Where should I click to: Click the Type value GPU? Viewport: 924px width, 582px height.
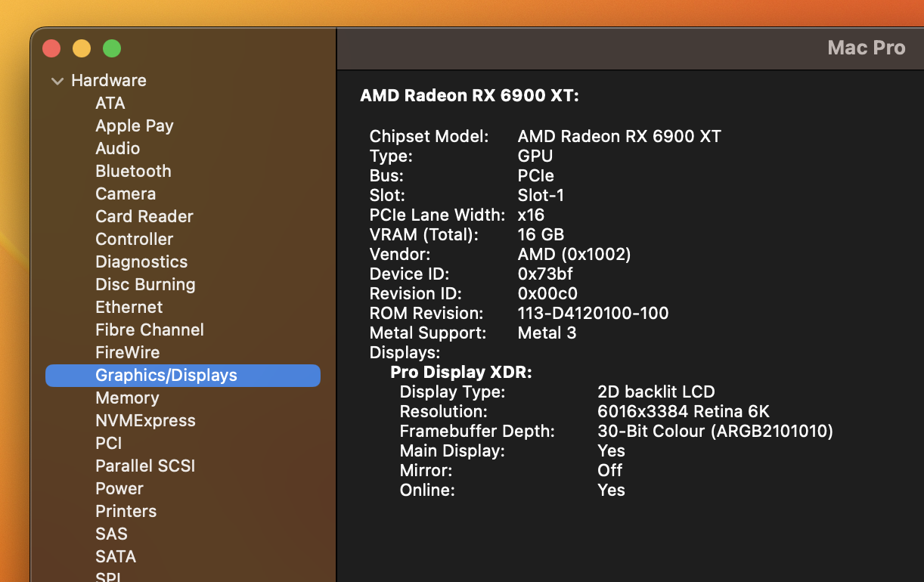pos(535,156)
